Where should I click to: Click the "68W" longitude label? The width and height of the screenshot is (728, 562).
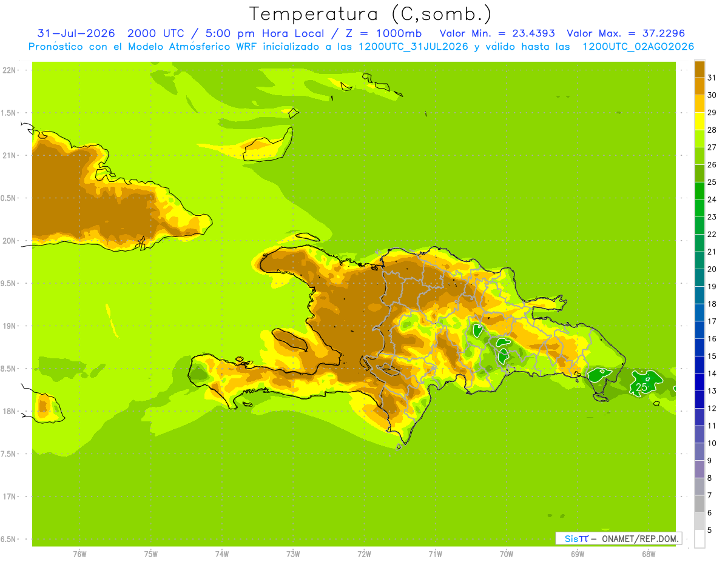click(649, 554)
